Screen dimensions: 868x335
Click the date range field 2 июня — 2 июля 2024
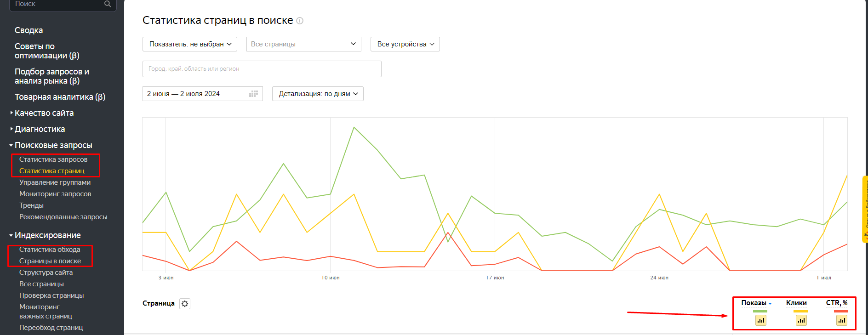point(203,94)
